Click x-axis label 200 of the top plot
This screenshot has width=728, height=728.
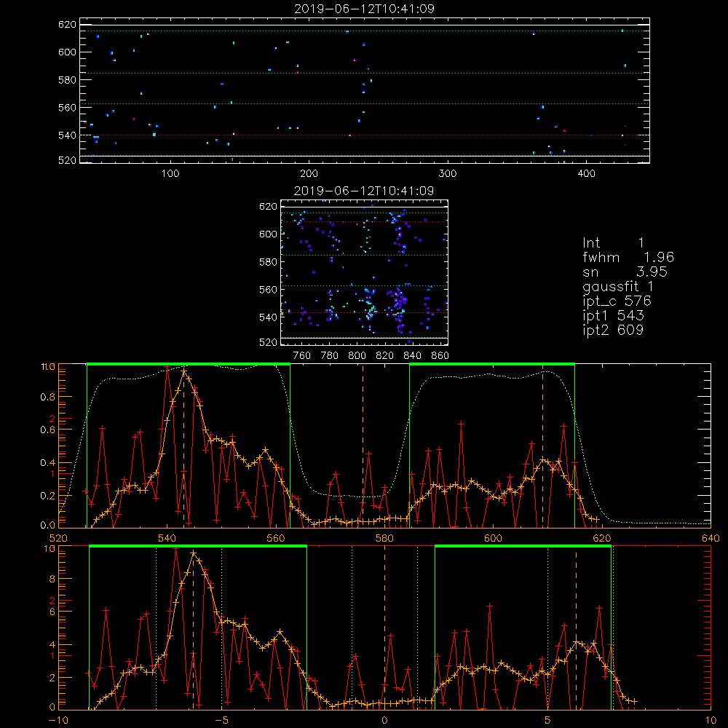[x=309, y=174]
